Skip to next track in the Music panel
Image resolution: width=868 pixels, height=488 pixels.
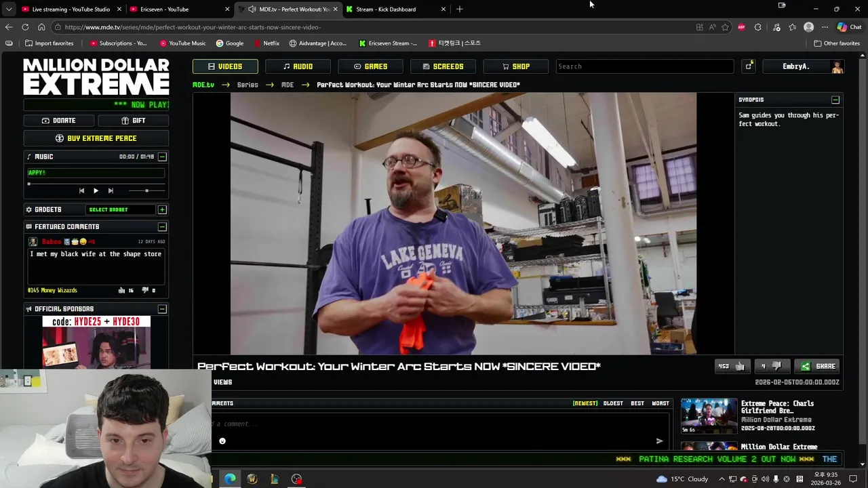tap(111, 191)
